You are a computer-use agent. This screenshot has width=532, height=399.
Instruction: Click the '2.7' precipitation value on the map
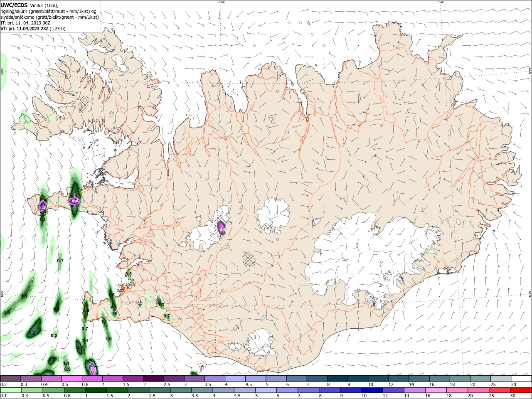[x=52, y=360]
